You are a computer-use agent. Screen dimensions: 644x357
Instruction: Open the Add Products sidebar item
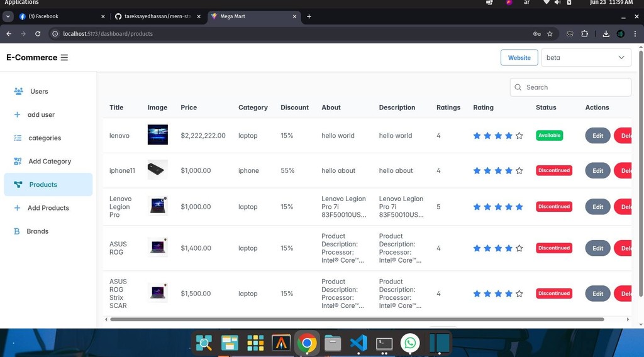pyautogui.click(x=48, y=208)
